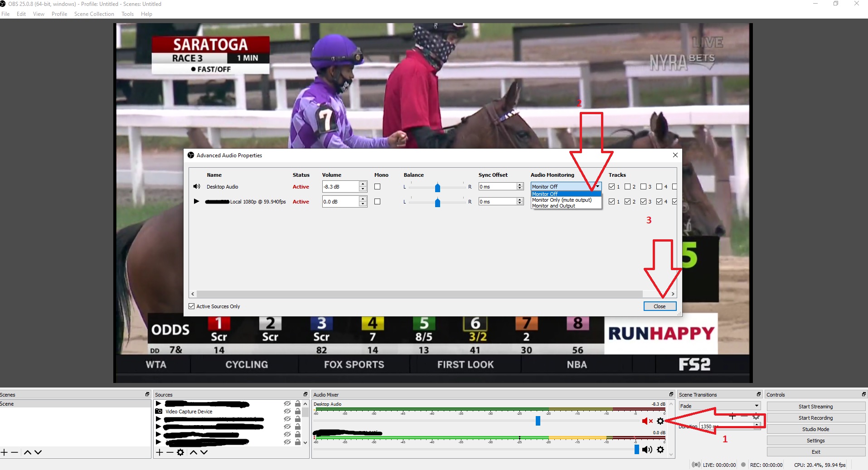Viewport: 868px width, 470px height.
Task: Open the Help menu
Action: (146, 14)
